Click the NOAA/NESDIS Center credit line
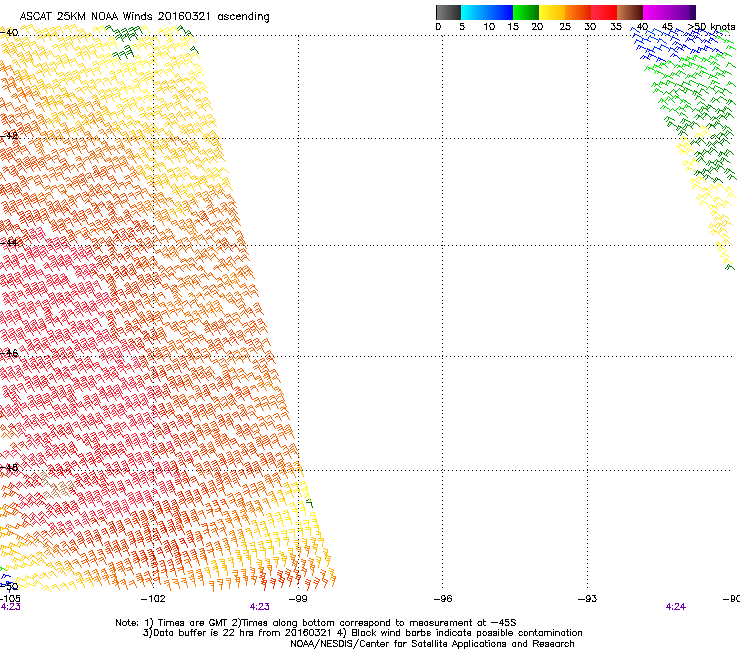 click(432, 644)
